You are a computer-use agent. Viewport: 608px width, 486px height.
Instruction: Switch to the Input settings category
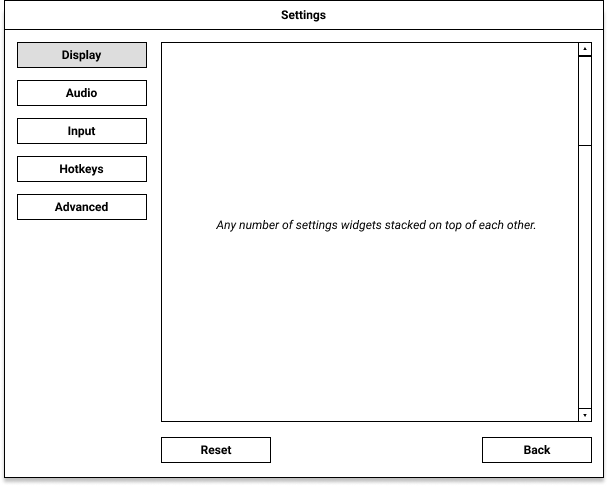pyautogui.click(x=82, y=131)
